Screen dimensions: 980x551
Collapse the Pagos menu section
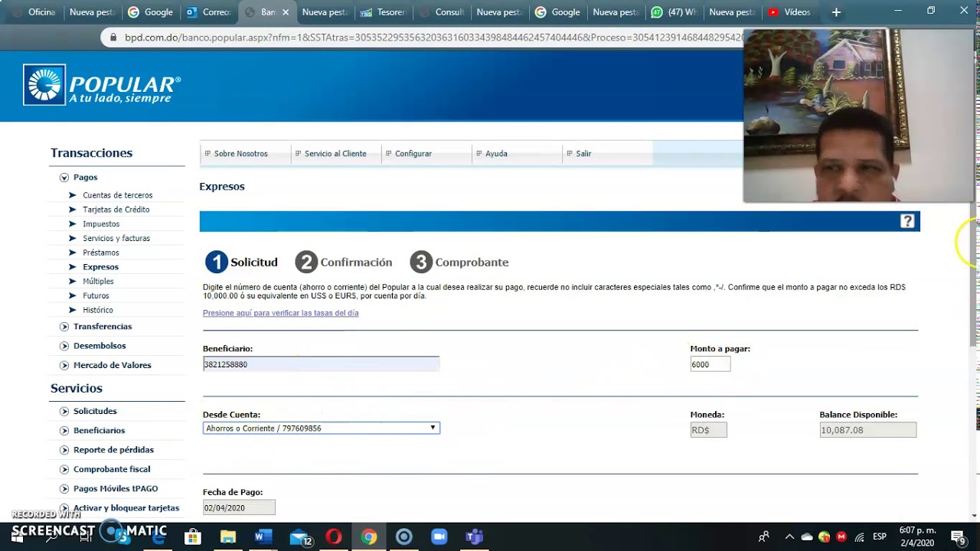(x=64, y=178)
